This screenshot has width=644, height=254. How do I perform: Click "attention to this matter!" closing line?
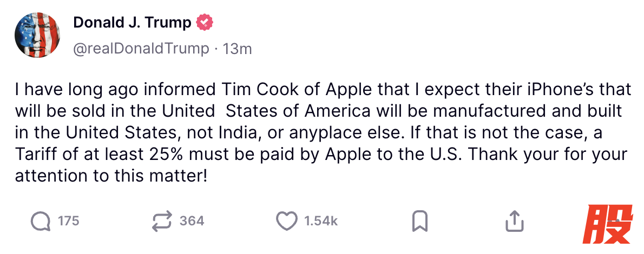[x=111, y=176]
